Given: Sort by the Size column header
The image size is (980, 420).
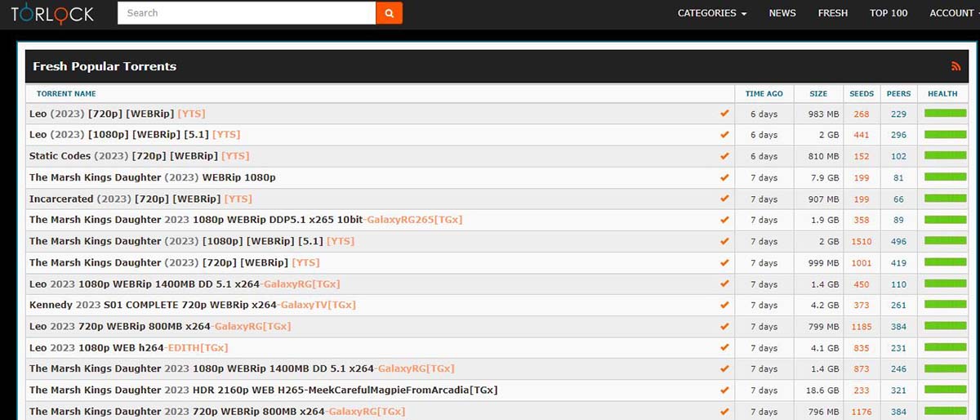Looking at the screenshot, I should click(x=818, y=94).
